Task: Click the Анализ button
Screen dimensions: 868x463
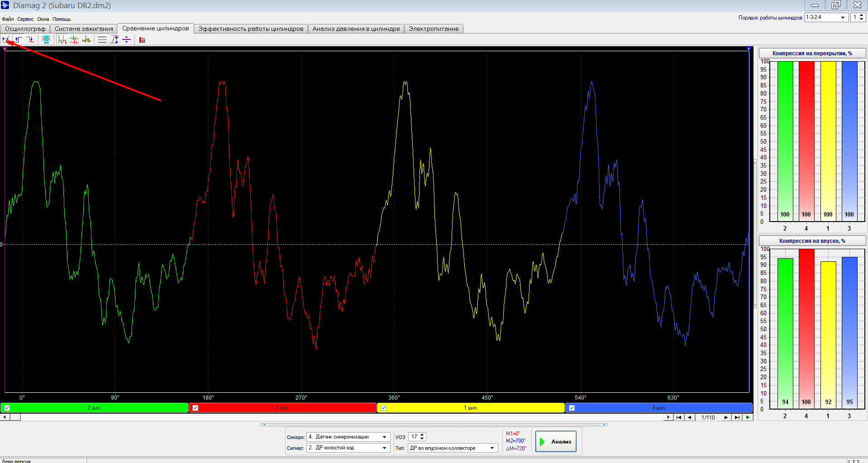Action: (x=556, y=441)
